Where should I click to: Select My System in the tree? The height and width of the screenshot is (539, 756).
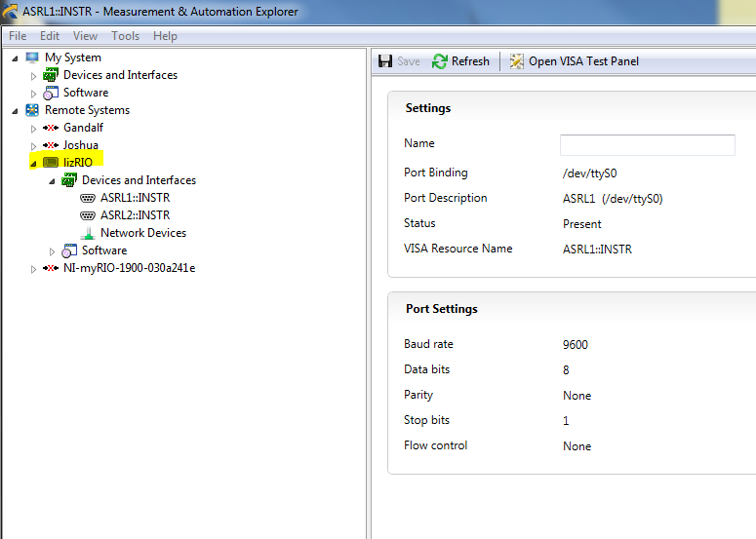click(x=73, y=58)
